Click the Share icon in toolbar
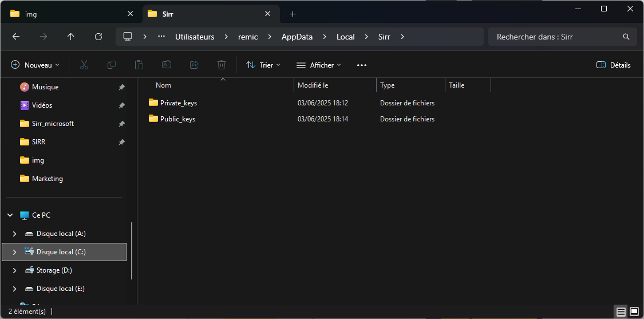The width and height of the screenshot is (644, 319). pyautogui.click(x=194, y=65)
